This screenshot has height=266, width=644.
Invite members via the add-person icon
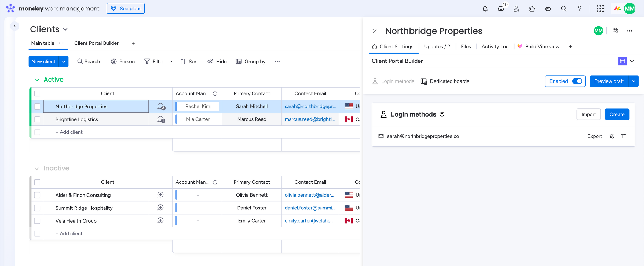pos(517,9)
